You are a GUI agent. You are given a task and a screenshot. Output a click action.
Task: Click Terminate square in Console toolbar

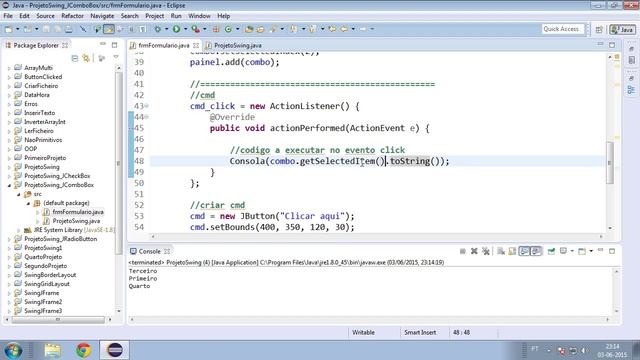coord(462,251)
